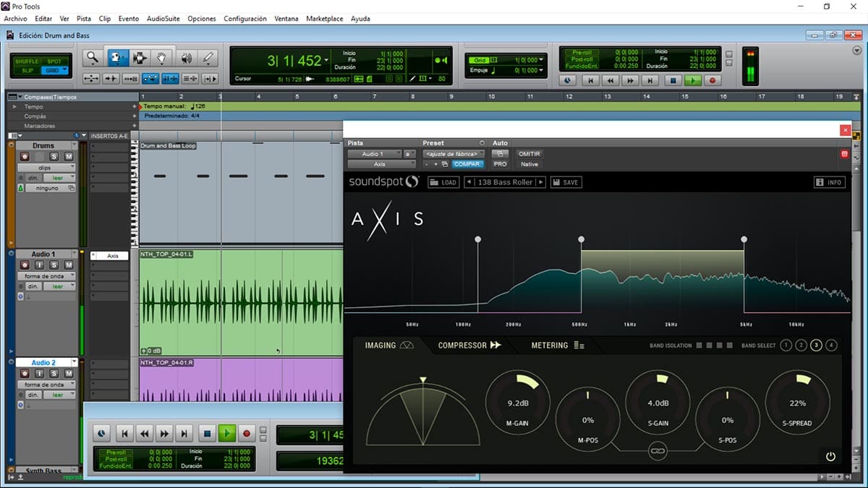Click Record in the main transport

tap(712, 81)
